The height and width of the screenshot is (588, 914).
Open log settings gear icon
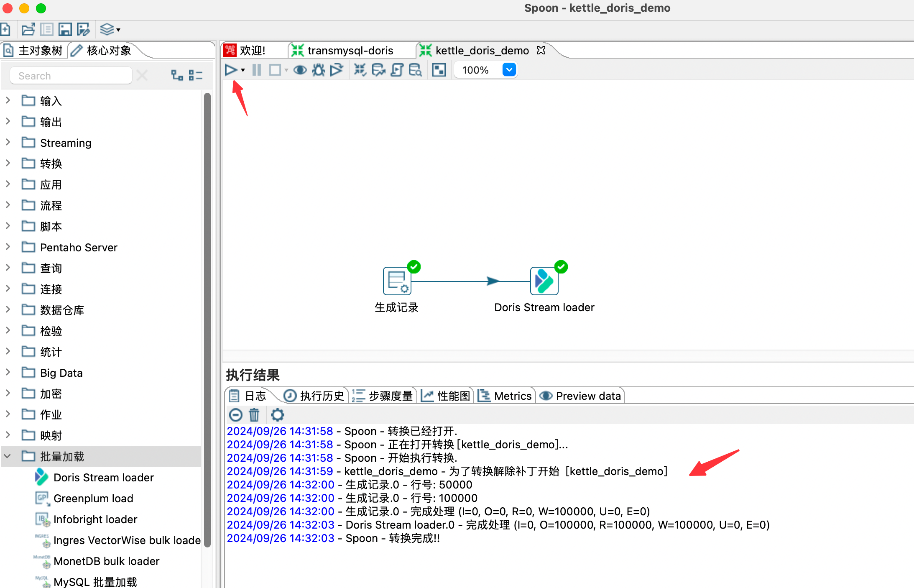click(277, 415)
